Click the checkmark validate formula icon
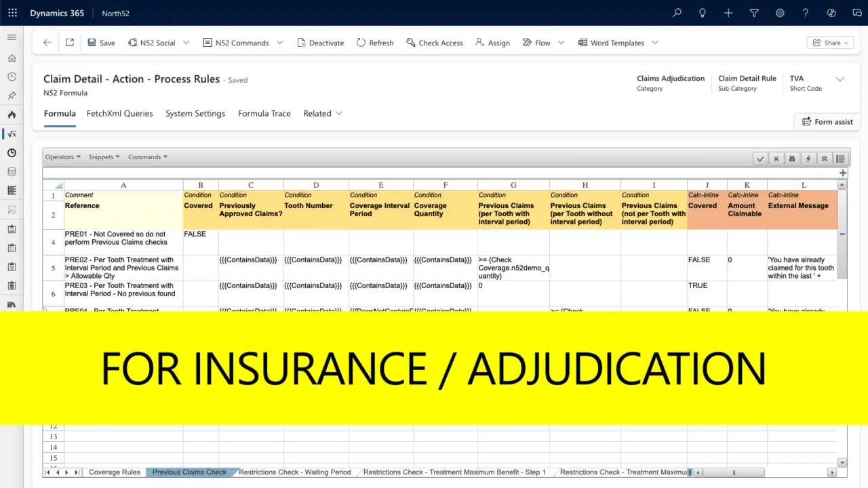 [761, 159]
